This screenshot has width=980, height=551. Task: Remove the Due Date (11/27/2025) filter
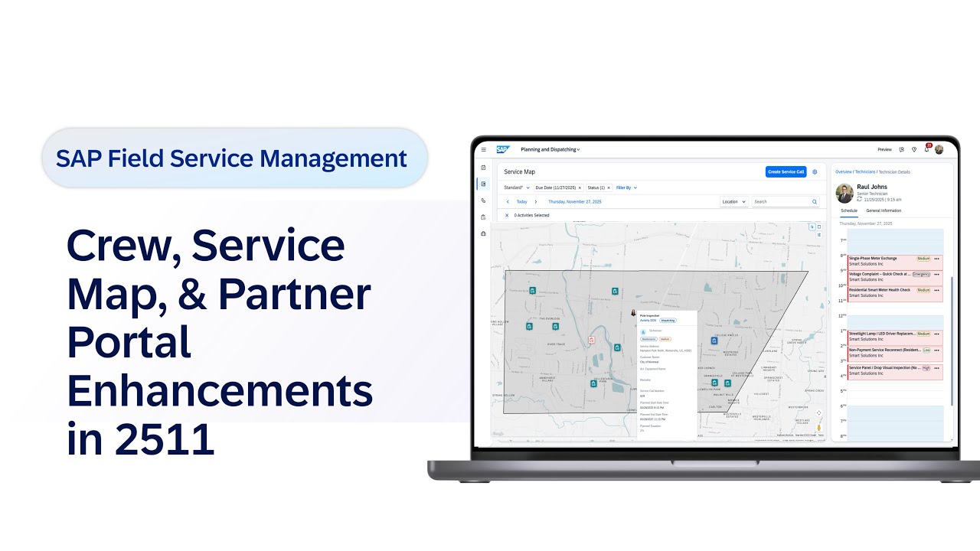[x=580, y=187]
